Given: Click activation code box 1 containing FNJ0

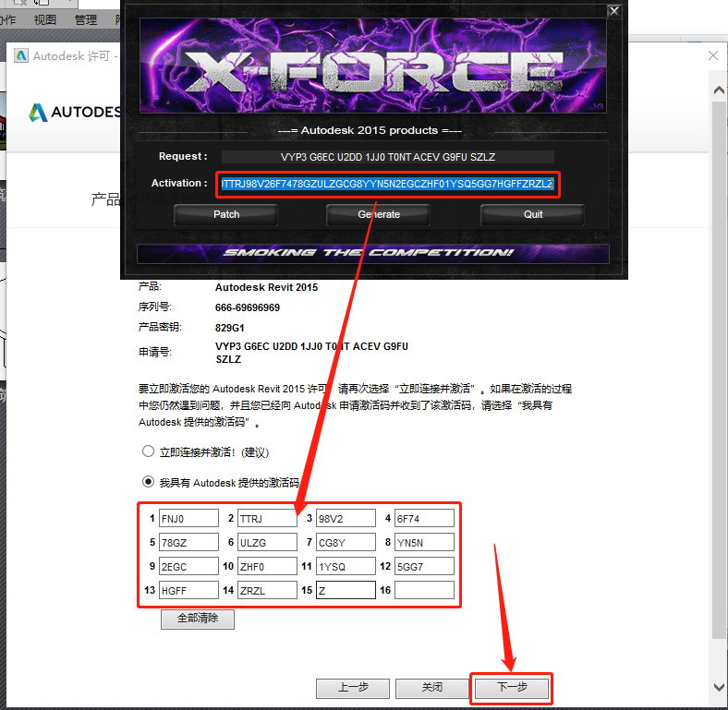Looking at the screenshot, I should pos(188,518).
